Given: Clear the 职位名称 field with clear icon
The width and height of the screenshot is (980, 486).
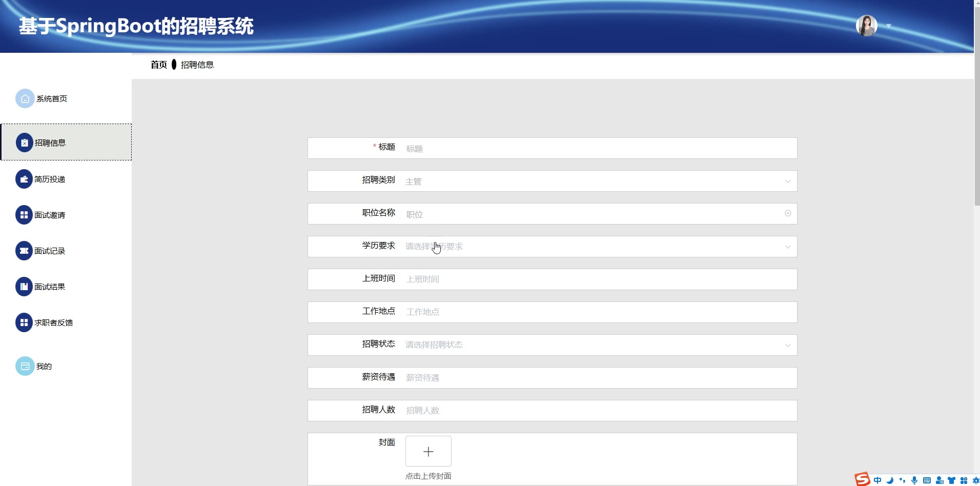Looking at the screenshot, I should pyautogui.click(x=788, y=213).
